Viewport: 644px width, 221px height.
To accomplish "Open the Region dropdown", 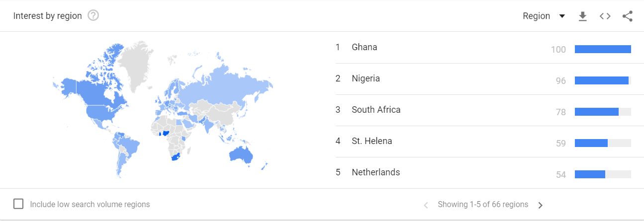I will click(544, 16).
